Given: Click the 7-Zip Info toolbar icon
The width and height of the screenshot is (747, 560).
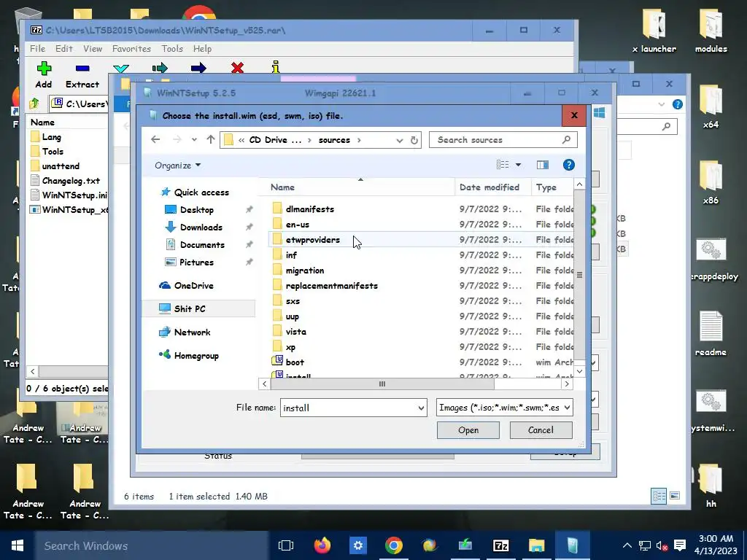Looking at the screenshot, I should click(x=275, y=68).
